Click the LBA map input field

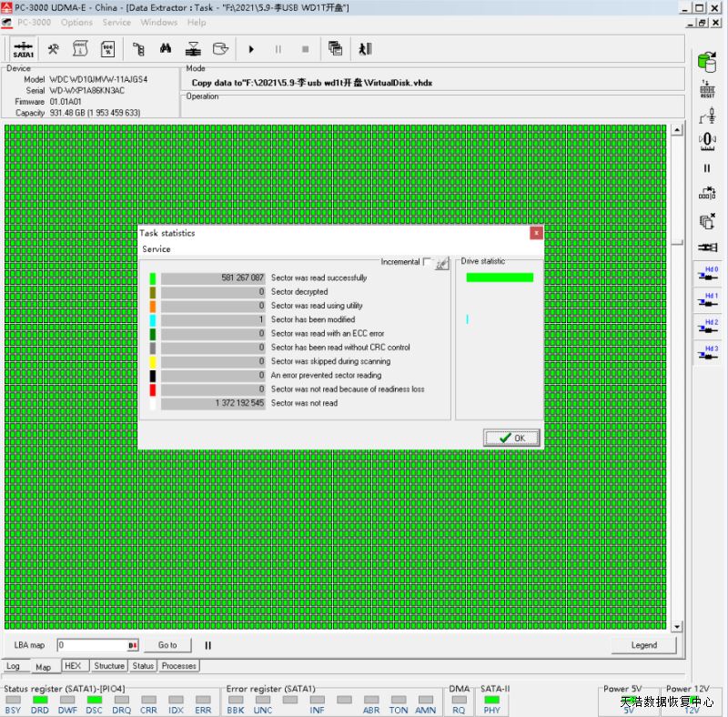(x=92, y=645)
